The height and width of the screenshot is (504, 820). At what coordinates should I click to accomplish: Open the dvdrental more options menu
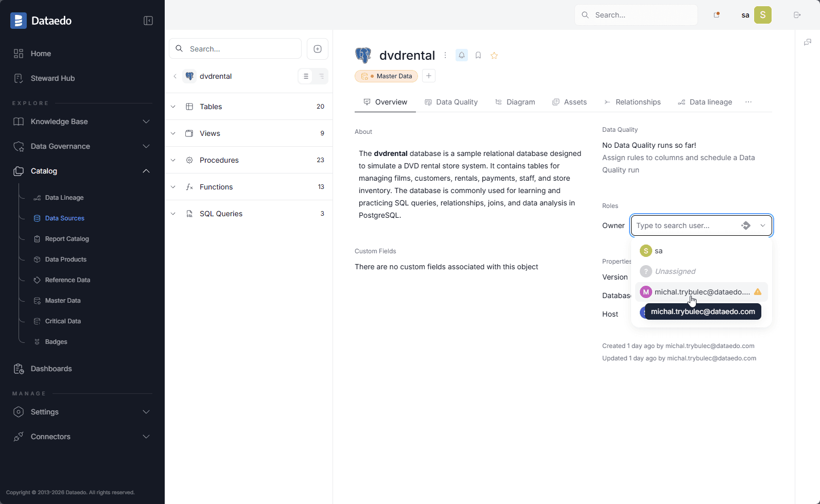(x=445, y=55)
